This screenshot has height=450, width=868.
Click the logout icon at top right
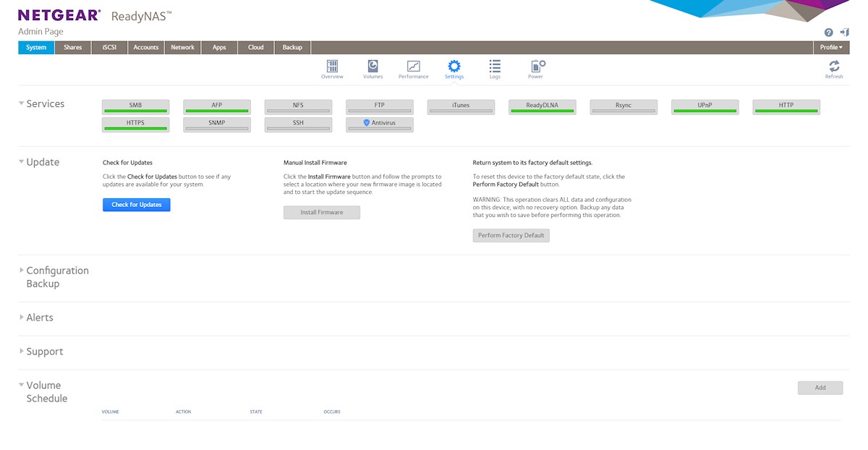[x=844, y=33]
